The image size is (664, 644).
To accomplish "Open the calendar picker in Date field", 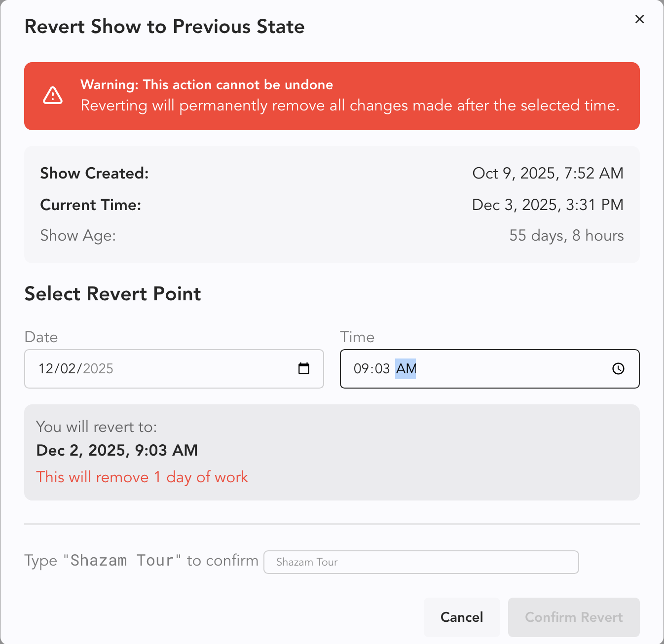I will pyautogui.click(x=304, y=369).
